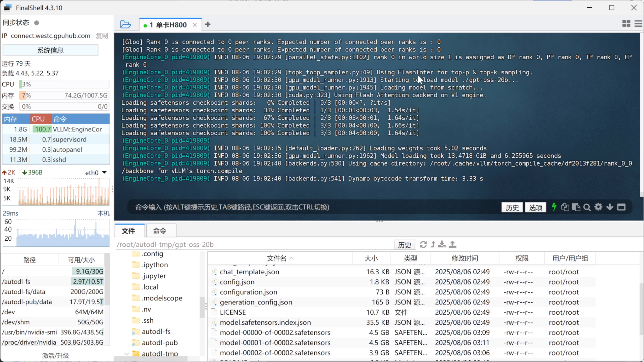
Task: Sort files by 用户/用户组 column header
Action: pos(570,258)
